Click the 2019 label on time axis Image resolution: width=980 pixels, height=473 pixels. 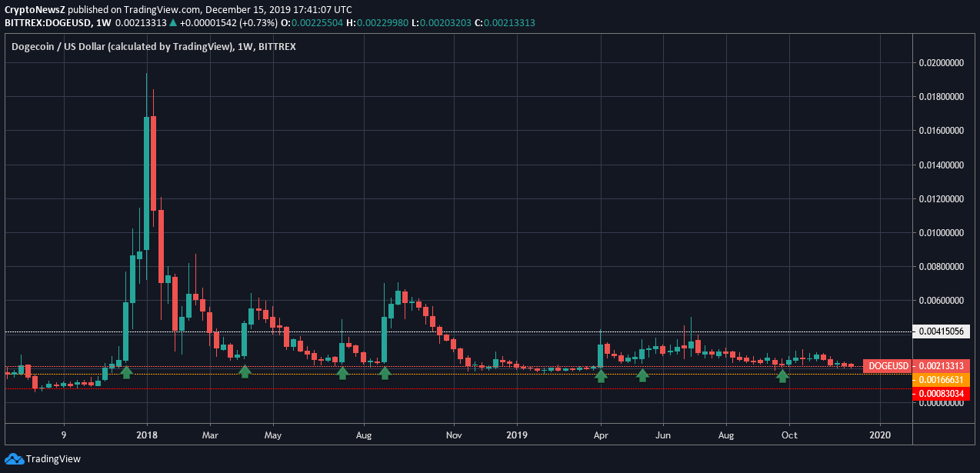[518, 435]
